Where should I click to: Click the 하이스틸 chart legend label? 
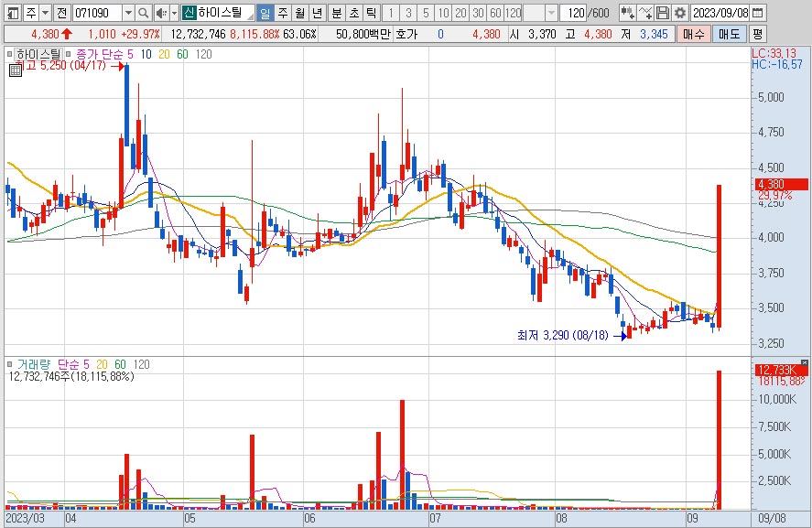click(x=38, y=54)
